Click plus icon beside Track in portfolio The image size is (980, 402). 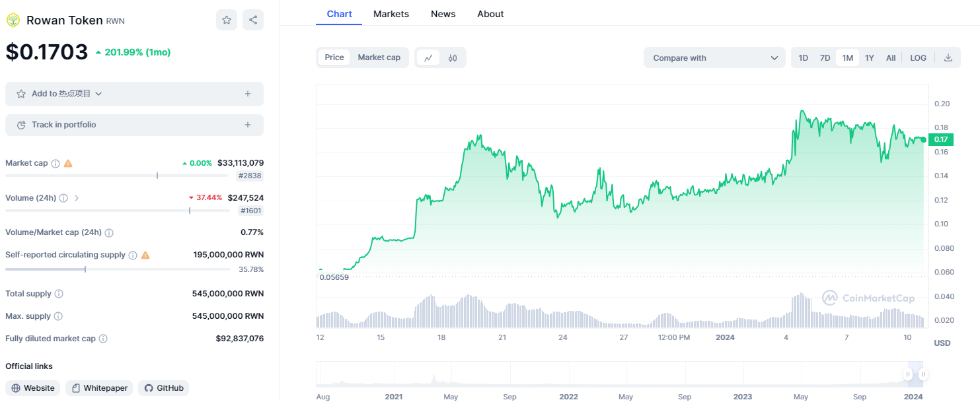coord(248,125)
